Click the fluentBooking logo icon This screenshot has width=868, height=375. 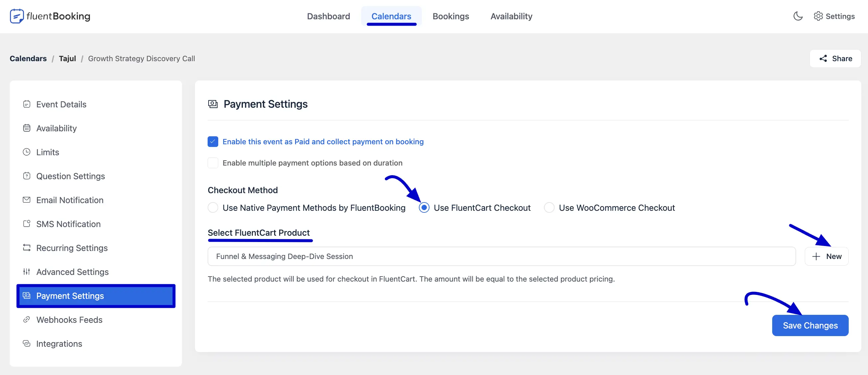[17, 16]
